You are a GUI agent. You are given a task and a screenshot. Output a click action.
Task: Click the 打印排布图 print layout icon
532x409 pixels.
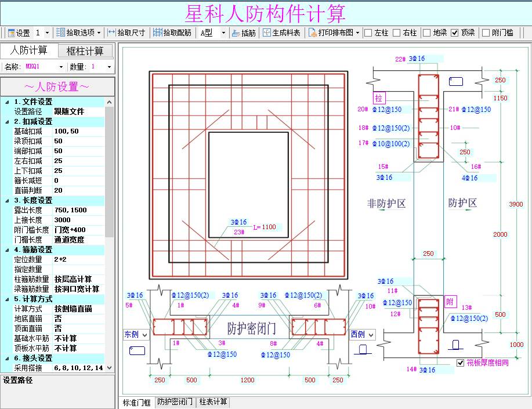(x=313, y=33)
